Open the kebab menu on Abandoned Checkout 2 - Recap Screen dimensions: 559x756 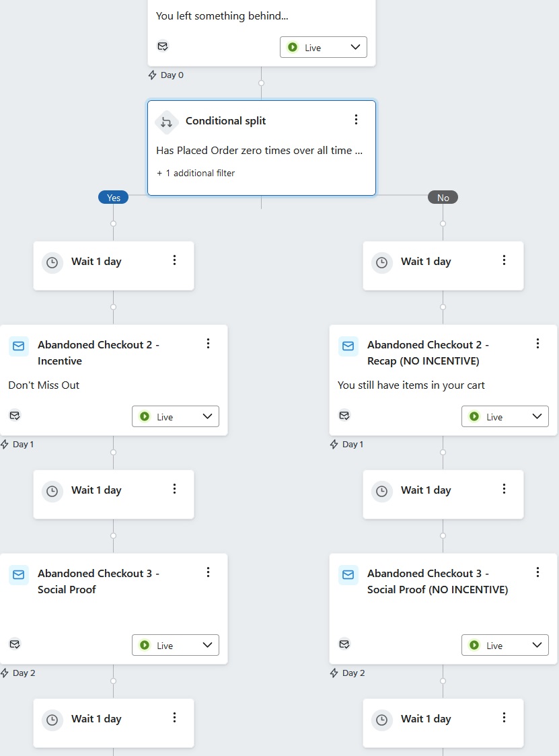tap(537, 344)
